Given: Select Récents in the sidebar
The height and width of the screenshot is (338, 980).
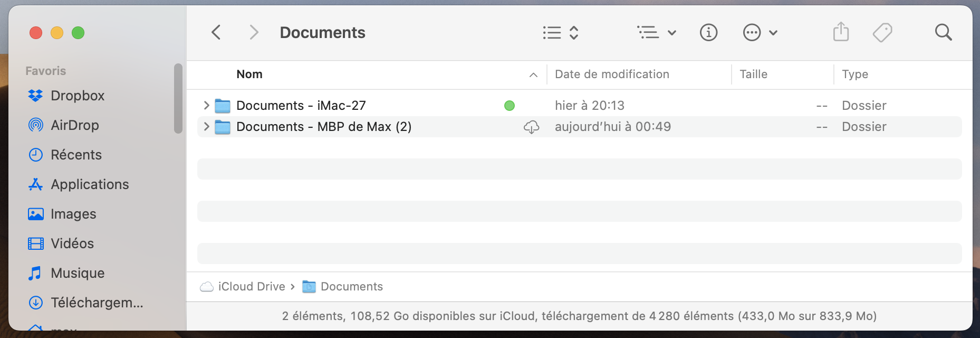Looking at the screenshot, I should (76, 155).
